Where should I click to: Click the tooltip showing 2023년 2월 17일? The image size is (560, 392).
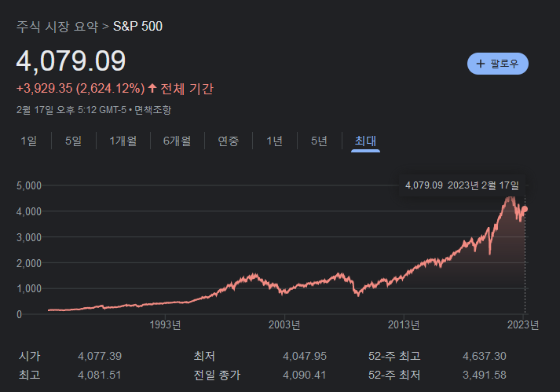coord(462,185)
